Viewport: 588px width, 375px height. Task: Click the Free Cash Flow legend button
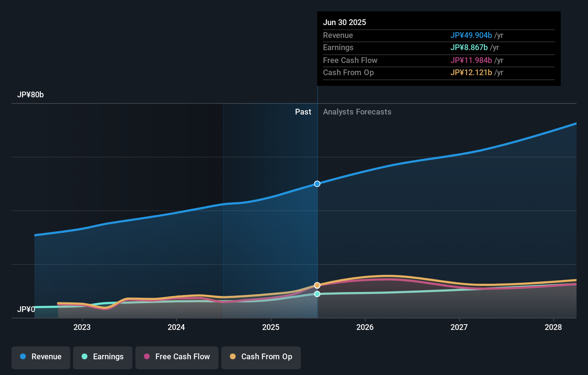(177, 357)
